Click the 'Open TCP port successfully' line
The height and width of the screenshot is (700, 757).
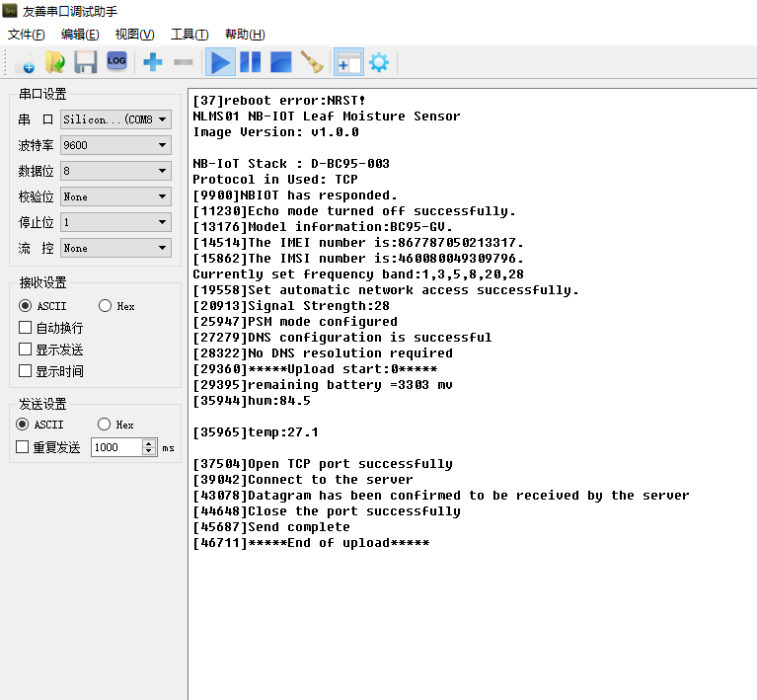(x=323, y=464)
